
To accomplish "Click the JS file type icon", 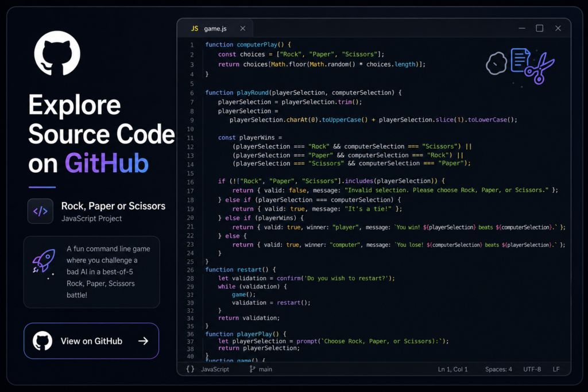I will point(194,29).
